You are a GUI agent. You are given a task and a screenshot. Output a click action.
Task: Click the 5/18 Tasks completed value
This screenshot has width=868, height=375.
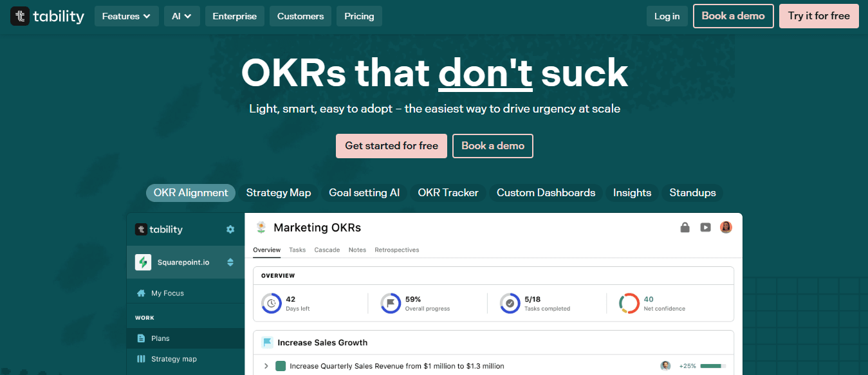tap(532, 299)
